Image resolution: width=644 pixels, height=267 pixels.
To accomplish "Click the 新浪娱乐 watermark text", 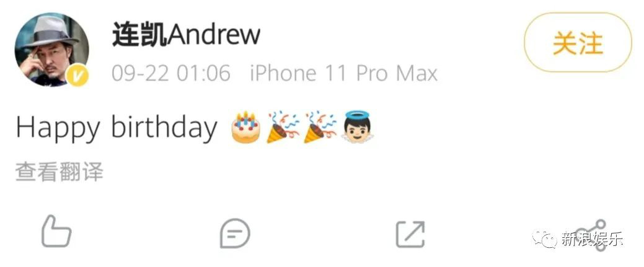I will (x=592, y=239).
